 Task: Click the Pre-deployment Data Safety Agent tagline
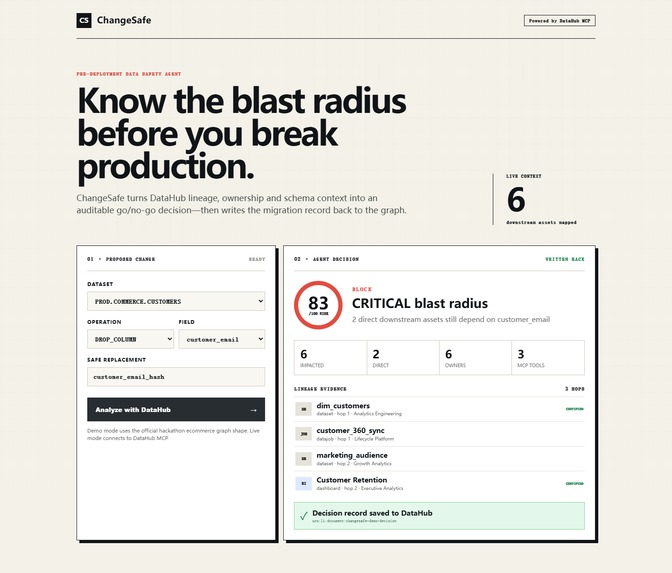click(129, 74)
